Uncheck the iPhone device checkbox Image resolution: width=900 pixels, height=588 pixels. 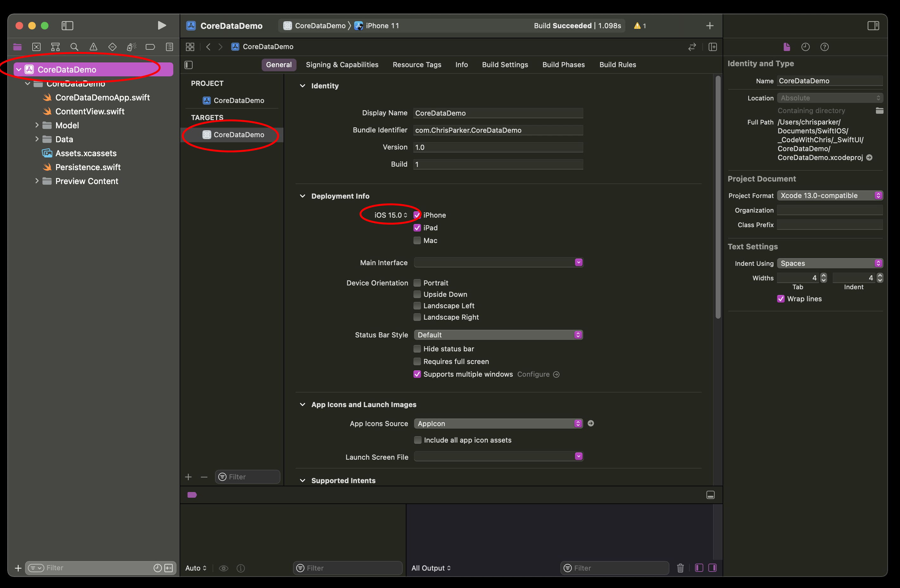point(417,215)
